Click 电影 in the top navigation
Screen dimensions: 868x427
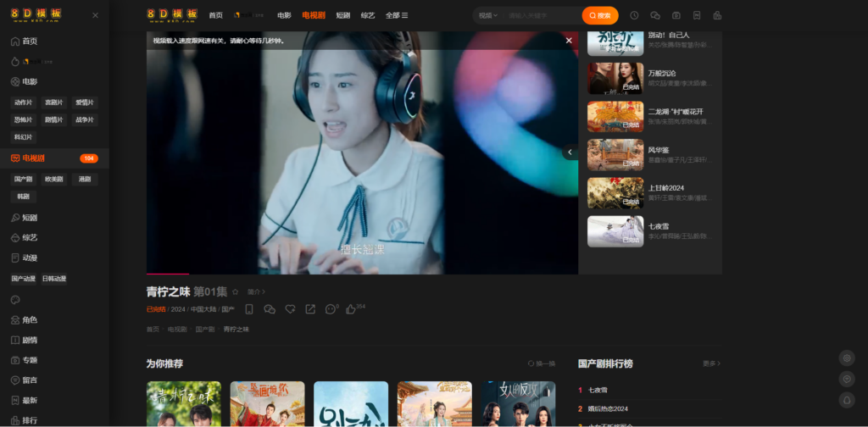(x=284, y=15)
